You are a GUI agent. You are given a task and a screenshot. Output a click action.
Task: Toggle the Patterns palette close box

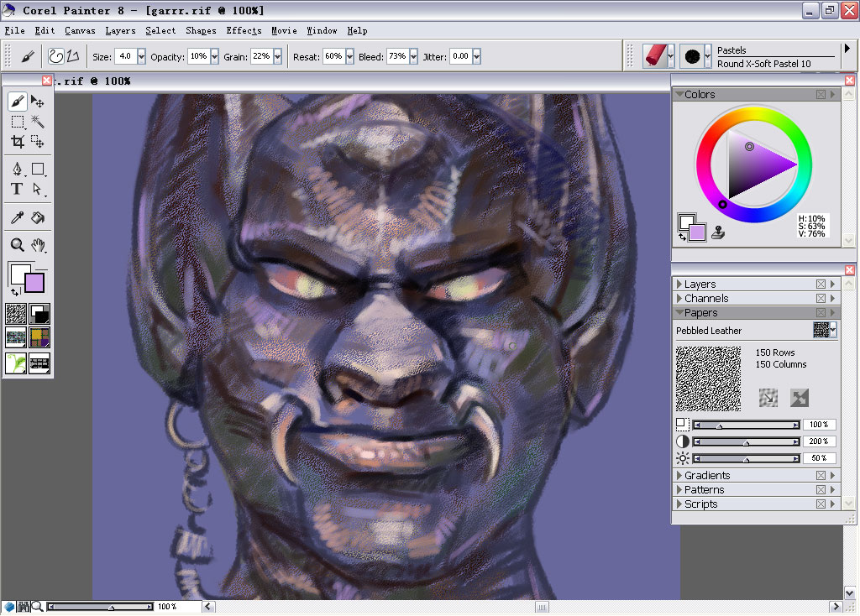pyautogui.click(x=821, y=489)
